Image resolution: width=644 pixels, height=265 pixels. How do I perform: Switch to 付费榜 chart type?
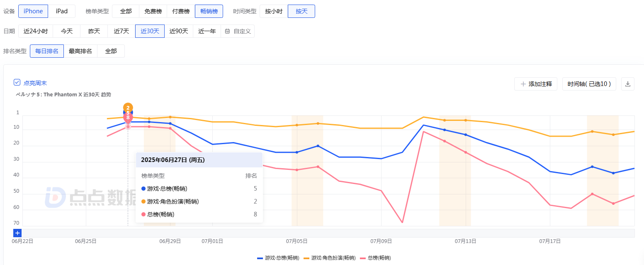181,11
